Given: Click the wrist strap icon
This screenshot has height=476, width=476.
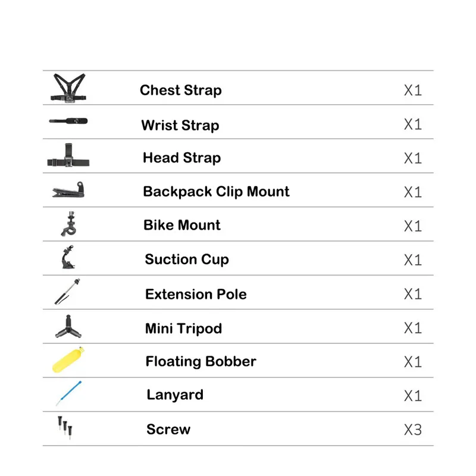Looking at the screenshot, I should click(x=68, y=121).
